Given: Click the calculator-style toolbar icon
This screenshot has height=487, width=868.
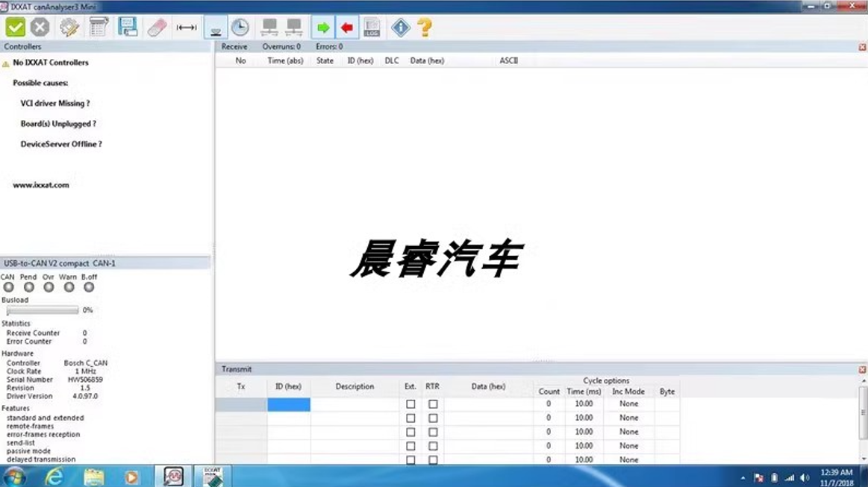Looking at the screenshot, I should [x=99, y=27].
